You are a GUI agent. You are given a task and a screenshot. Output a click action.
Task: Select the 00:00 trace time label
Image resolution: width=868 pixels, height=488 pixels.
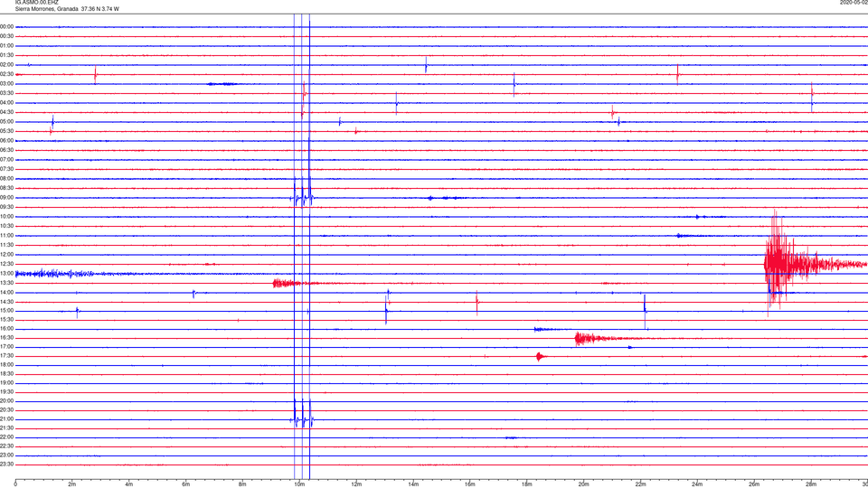tap(6, 26)
